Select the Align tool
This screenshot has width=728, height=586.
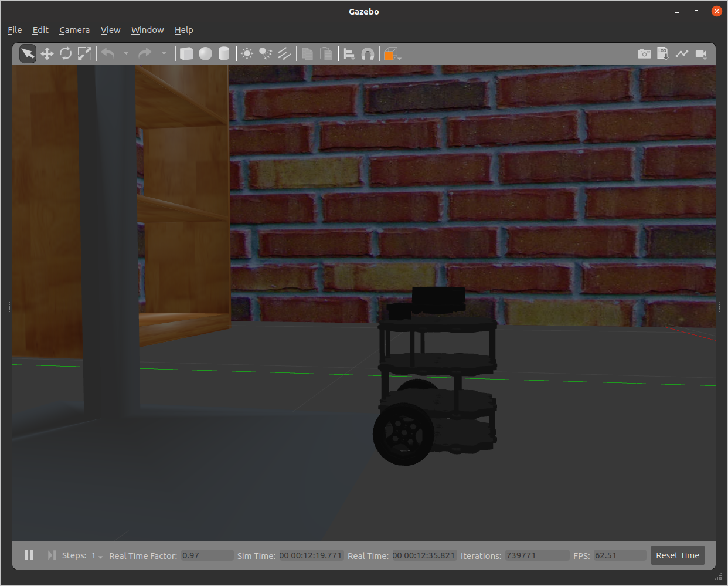click(x=349, y=54)
